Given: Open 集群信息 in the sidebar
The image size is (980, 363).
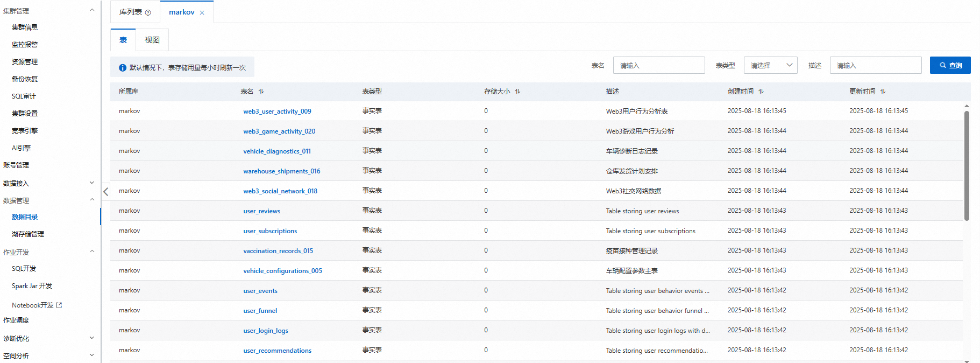Looking at the screenshot, I should pyautogui.click(x=25, y=27).
